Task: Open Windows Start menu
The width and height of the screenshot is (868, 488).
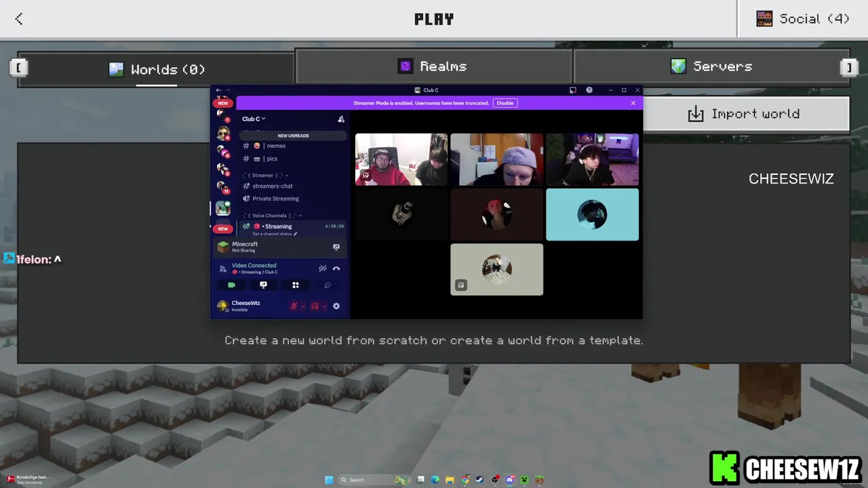Action: pyautogui.click(x=329, y=480)
